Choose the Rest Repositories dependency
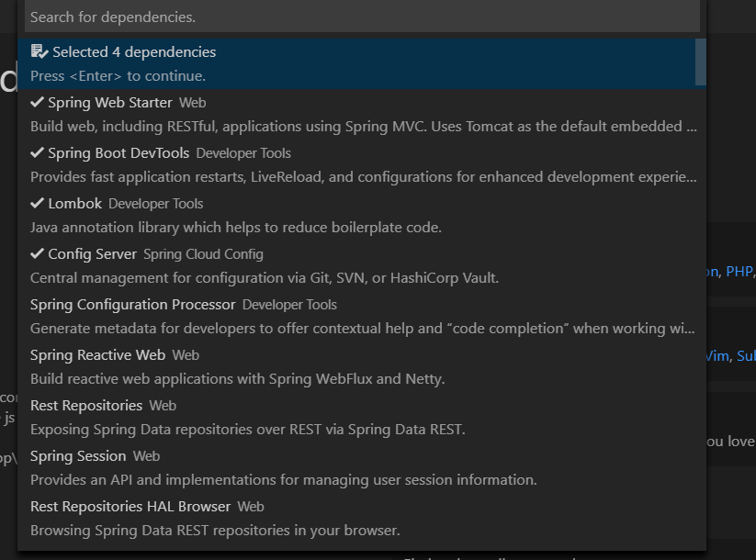756x560 pixels. click(x=362, y=418)
